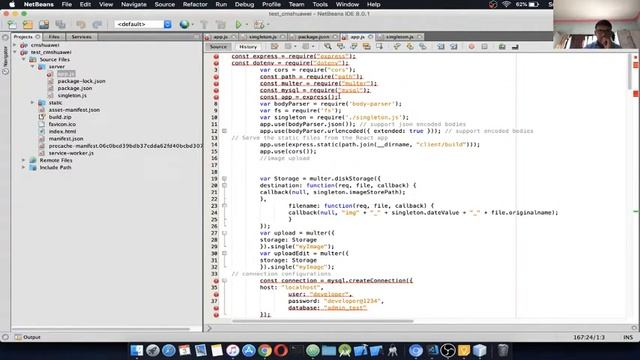Screen dimensions: 640x360
Task: Open dropdown arrow next to Debug icon
Action: [268, 24]
